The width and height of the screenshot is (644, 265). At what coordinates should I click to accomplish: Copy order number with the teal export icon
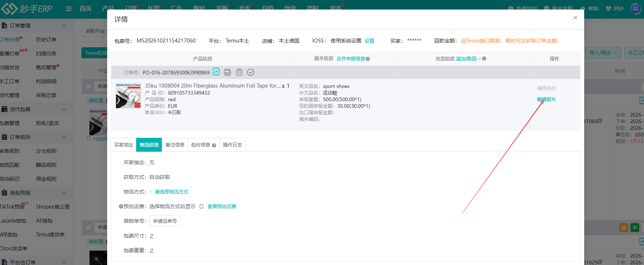216,72
